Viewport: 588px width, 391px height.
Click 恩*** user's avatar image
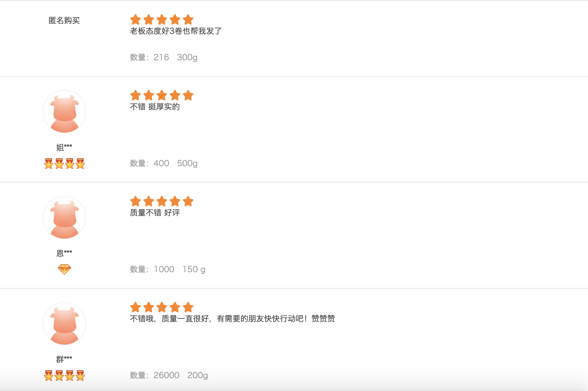[64, 217]
